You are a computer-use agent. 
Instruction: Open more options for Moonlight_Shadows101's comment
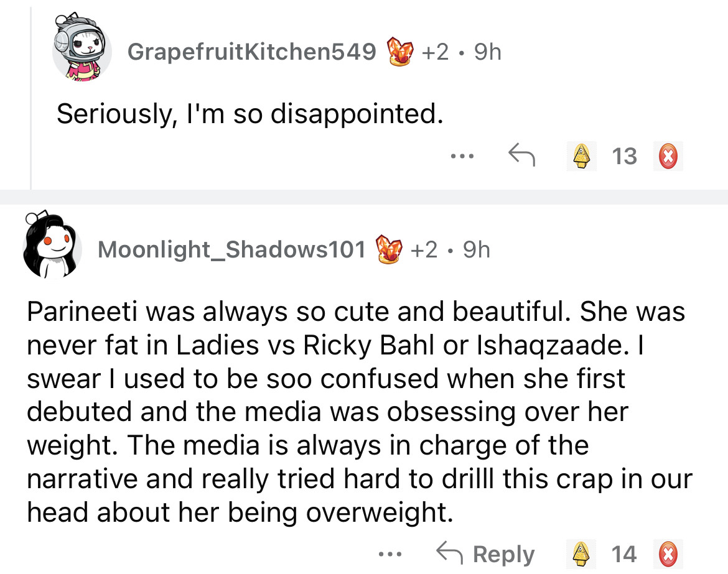(x=392, y=553)
